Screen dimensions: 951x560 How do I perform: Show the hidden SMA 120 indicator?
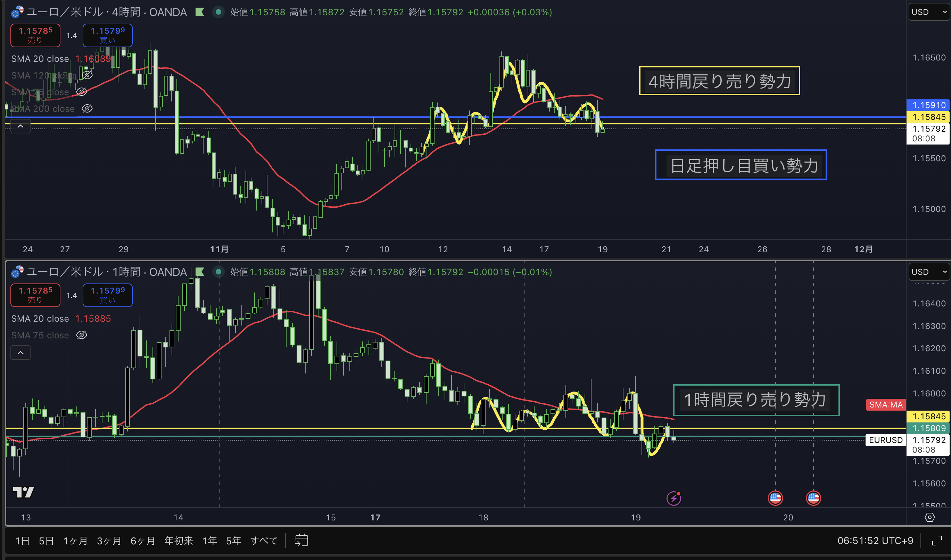coord(87,75)
